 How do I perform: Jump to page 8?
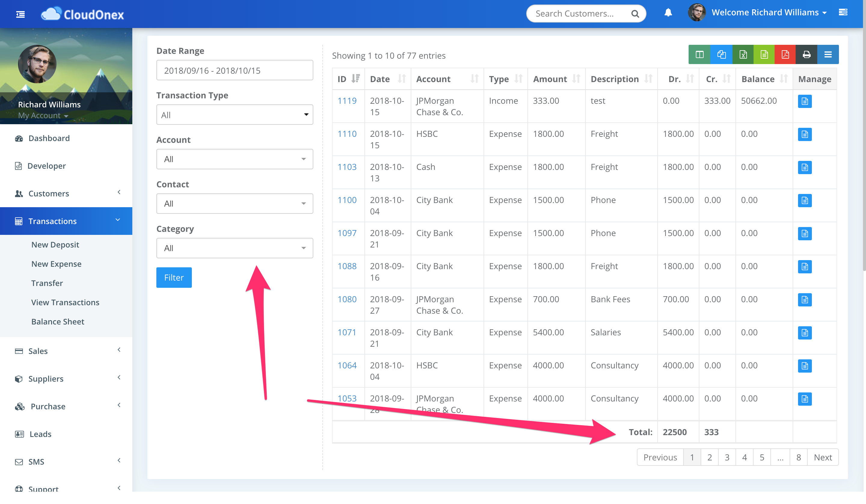coord(798,457)
